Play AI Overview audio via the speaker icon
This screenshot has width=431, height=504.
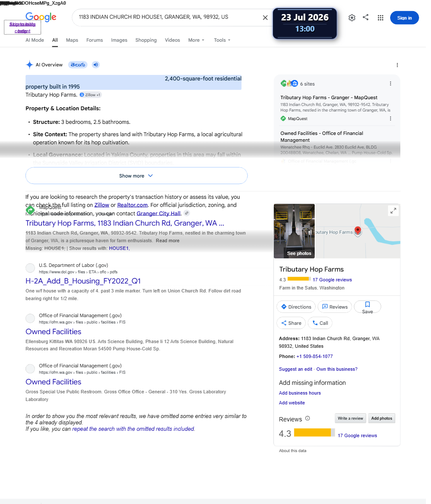95,65
